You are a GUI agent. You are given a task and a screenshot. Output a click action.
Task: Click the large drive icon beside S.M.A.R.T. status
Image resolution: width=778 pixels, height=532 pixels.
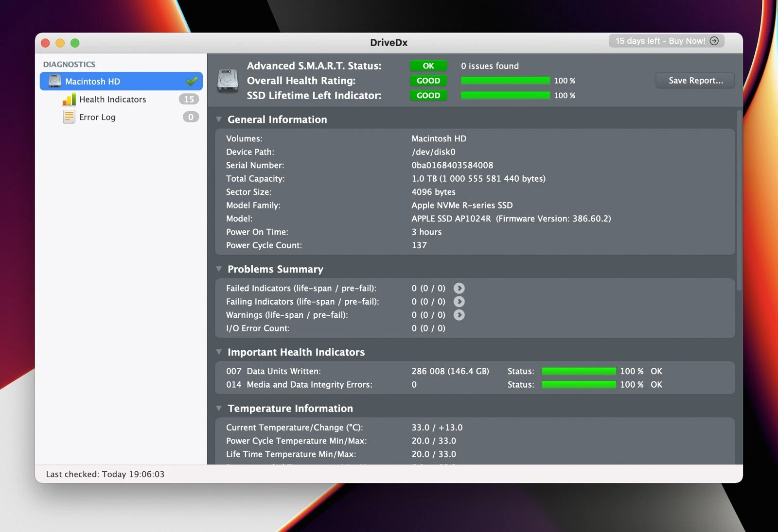pyautogui.click(x=228, y=80)
